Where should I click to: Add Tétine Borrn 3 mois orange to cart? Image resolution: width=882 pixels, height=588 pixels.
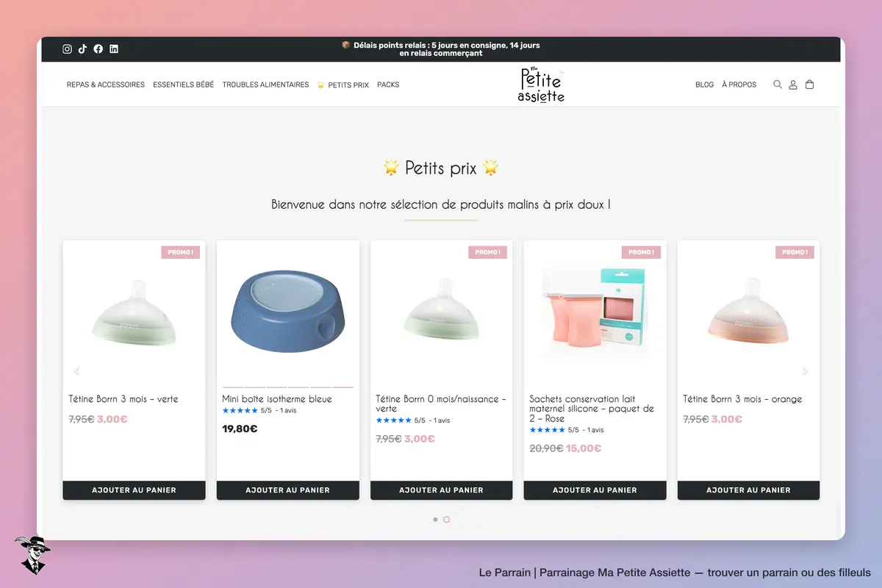[x=748, y=490]
